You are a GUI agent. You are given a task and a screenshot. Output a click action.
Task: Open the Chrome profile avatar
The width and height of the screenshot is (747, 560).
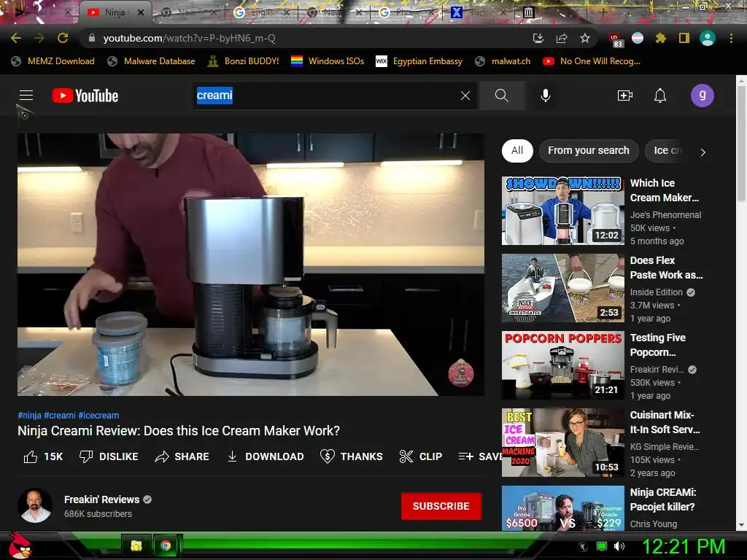[708, 38]
